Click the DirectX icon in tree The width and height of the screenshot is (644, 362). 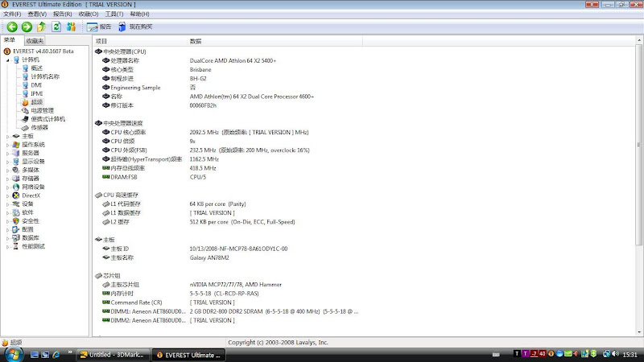(16, 195)
